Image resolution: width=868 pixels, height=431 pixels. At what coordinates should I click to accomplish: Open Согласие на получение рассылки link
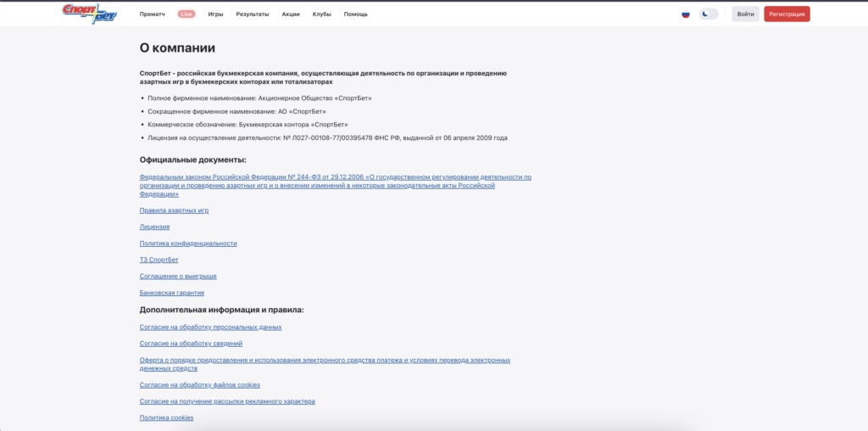(227, 401)
